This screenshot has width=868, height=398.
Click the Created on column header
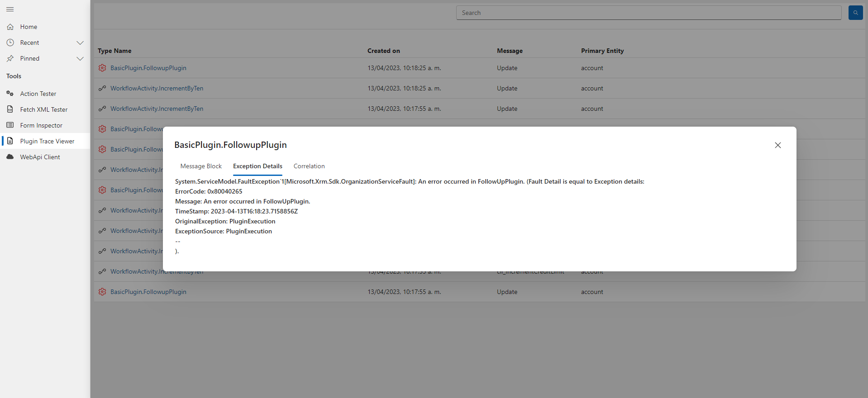(384, 51)
